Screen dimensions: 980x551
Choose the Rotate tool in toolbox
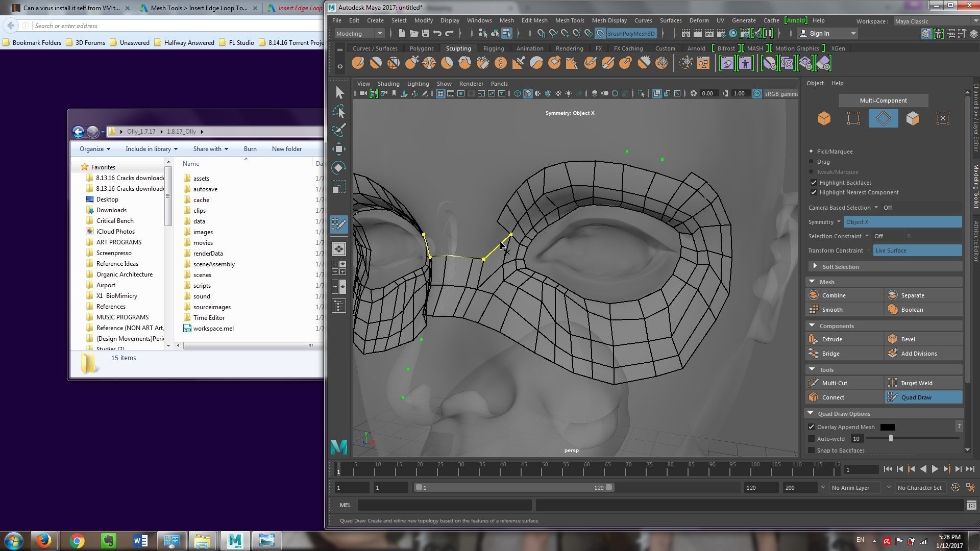click(339, 168)
